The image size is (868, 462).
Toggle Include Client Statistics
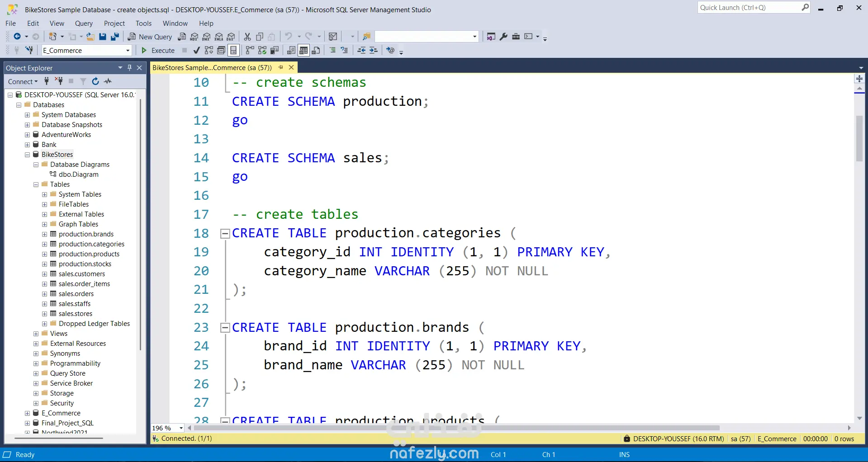pos(275,50)
